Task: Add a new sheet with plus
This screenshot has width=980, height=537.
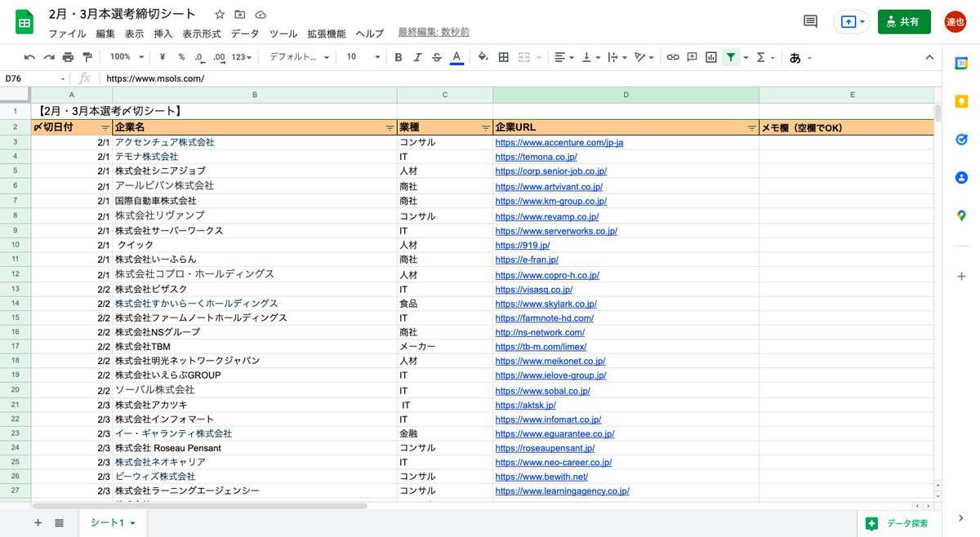Action: [x=38, y=522]
